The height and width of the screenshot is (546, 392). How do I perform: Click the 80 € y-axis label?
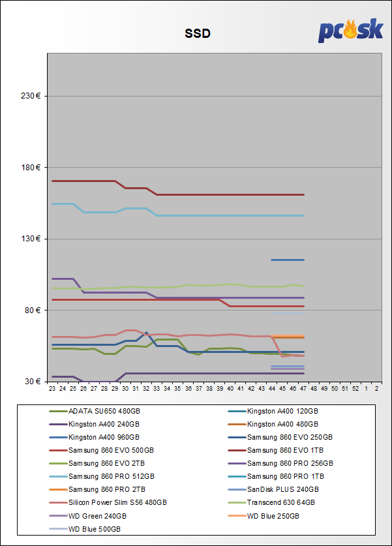click(33, 310)
